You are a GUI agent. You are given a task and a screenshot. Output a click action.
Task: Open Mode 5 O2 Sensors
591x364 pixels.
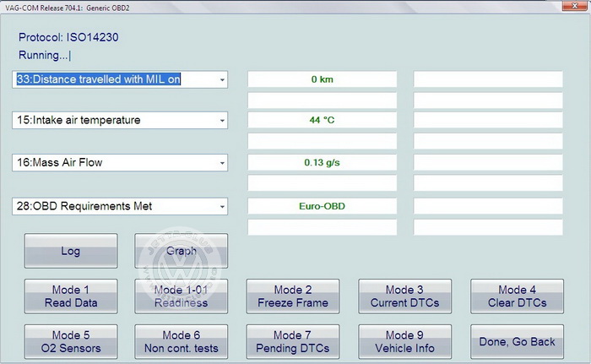[x=71, y=342]
